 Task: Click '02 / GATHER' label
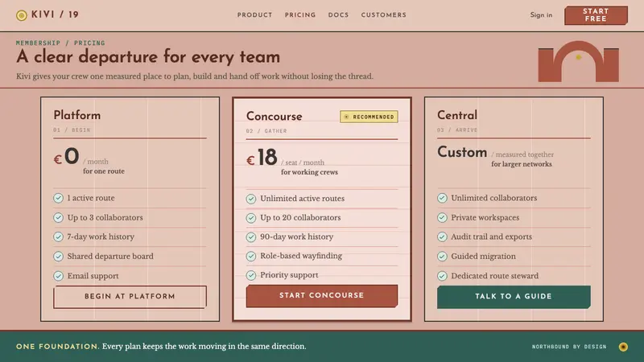pyautogui.click(x=266, y=131)
